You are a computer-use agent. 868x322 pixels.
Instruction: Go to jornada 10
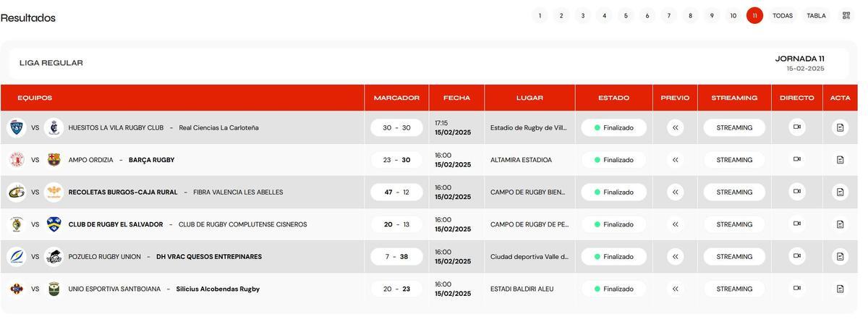[x=733, y=15]
